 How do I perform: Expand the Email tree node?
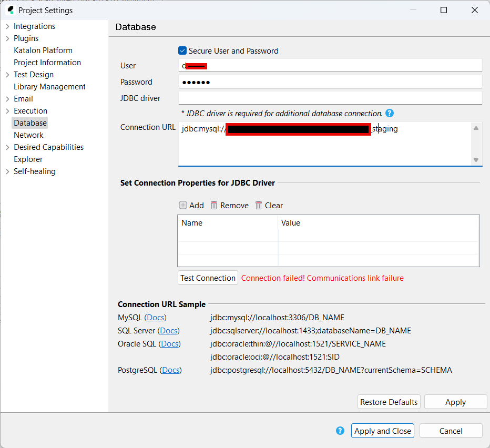click(x=7, y=99)
